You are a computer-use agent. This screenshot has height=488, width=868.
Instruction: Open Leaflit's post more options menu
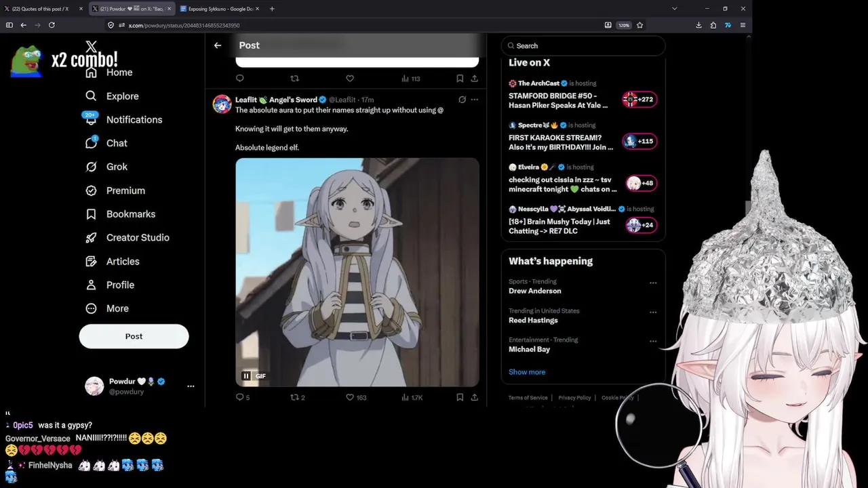[475, 100]
